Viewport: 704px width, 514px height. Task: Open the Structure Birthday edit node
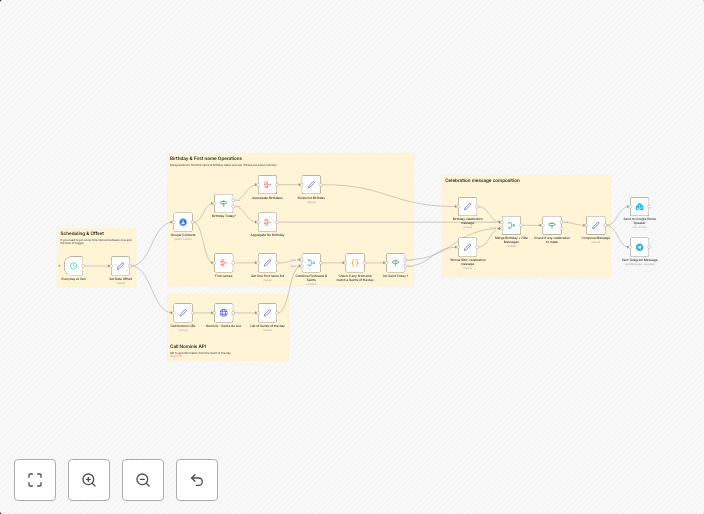coord(311,185)
